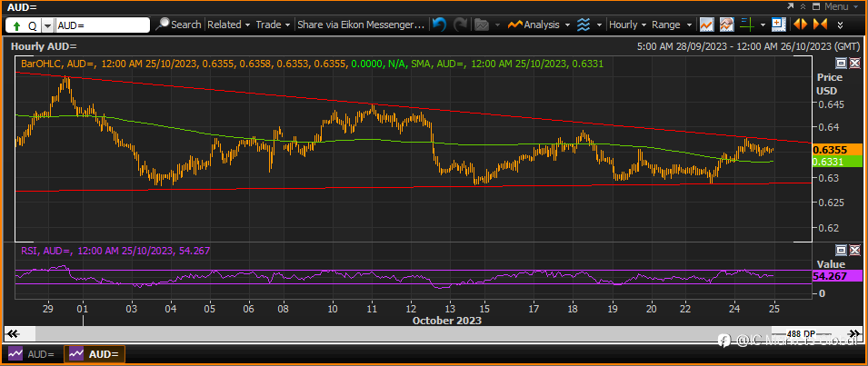This screenshot has height=366, width=868.
Task: Click the blue undo arrow icon
Action: [439, 25]
